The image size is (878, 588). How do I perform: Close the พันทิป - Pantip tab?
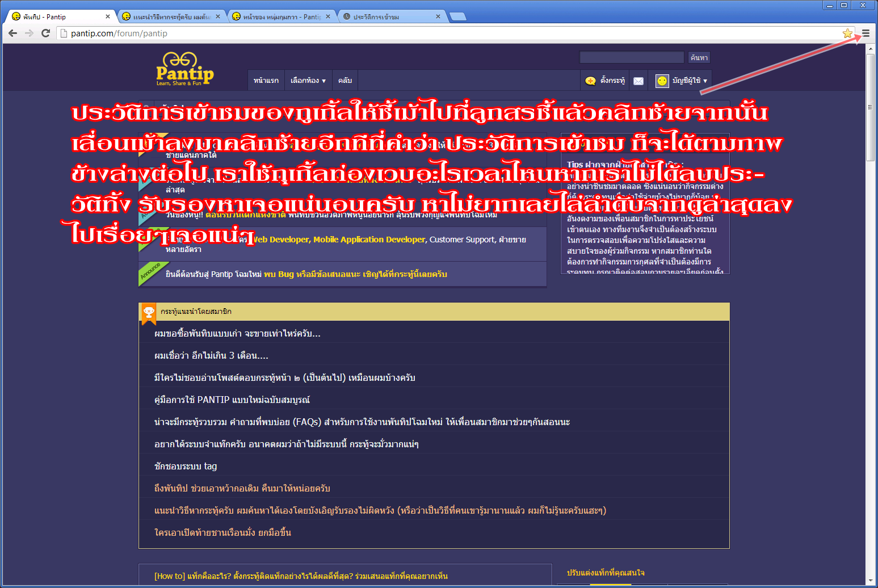[x=108, y=16]
